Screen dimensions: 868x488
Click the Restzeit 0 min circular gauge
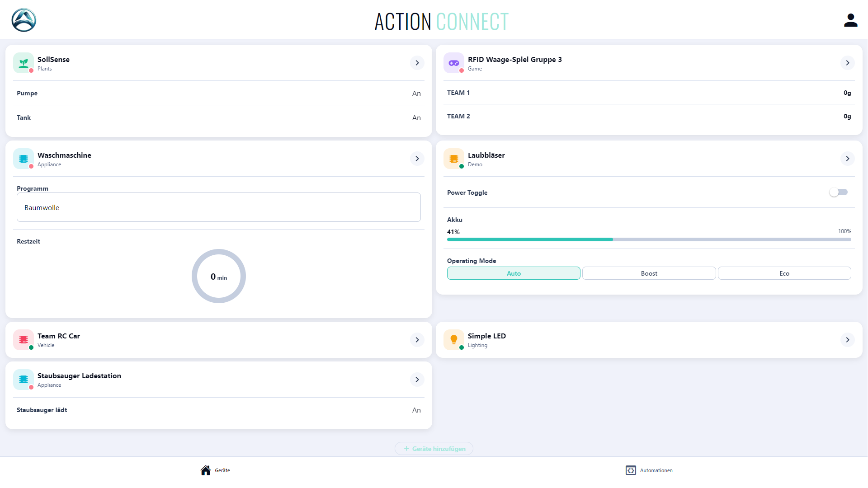(219, 276)
